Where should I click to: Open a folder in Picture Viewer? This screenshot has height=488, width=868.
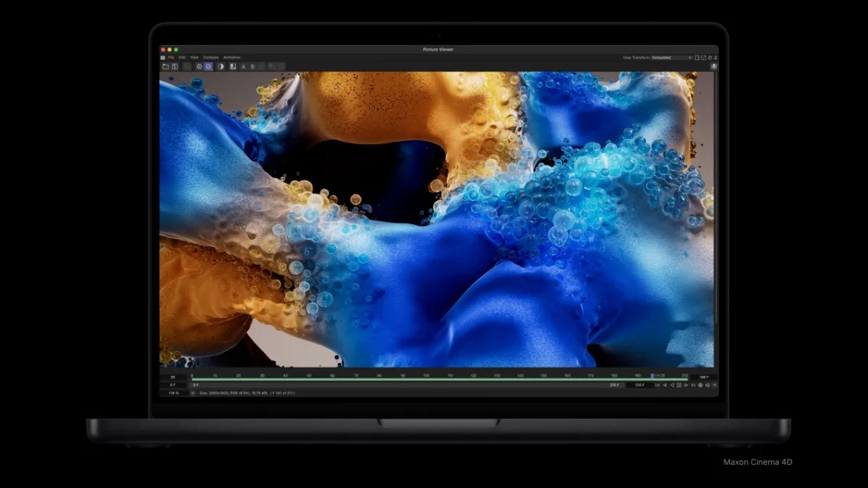pos(166,66)
